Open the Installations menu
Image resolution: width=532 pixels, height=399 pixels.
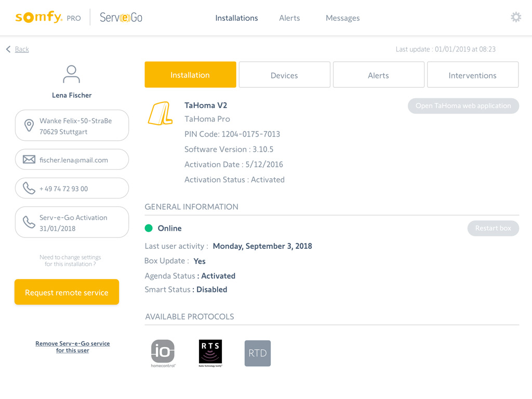[x=236, y=18]
